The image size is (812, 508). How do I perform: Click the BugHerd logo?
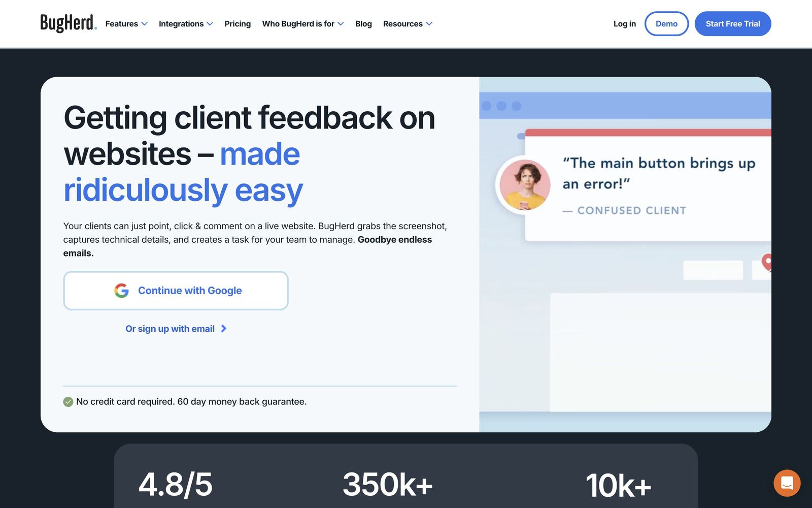(69, 23)
